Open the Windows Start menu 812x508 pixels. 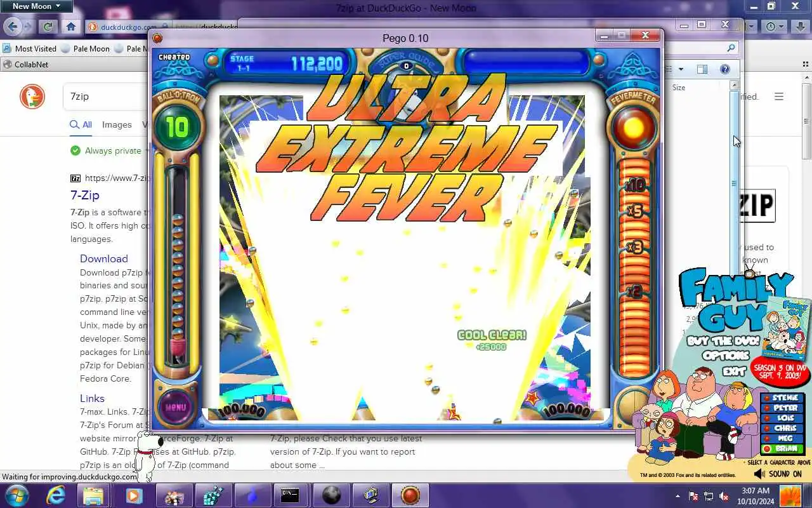[x=16, y=495]
